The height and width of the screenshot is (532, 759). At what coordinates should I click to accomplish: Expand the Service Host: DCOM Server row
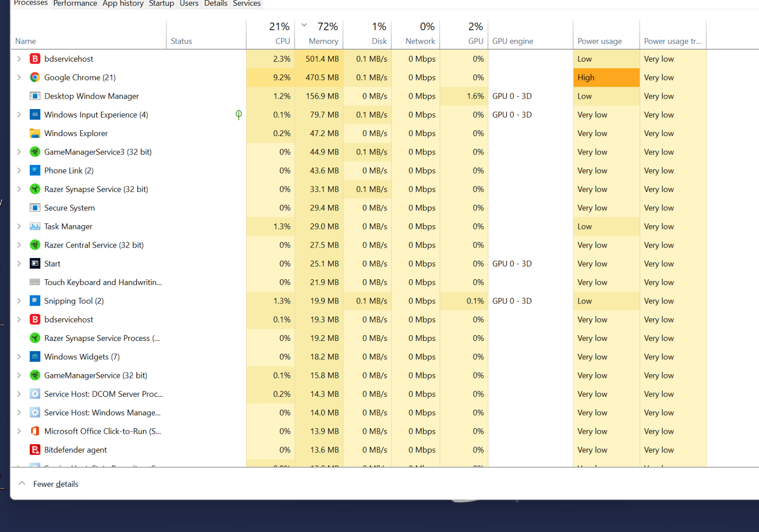(19, 394)
